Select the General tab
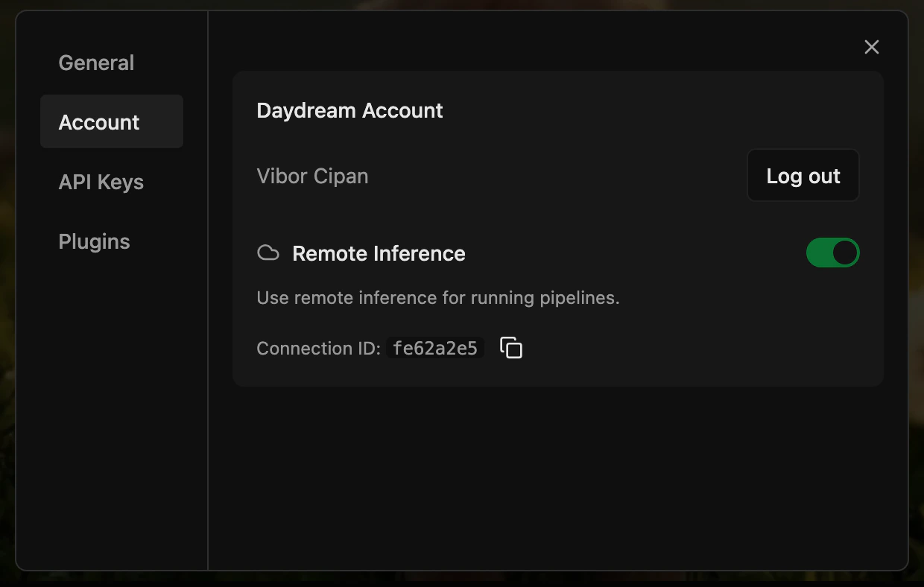The height and width of the screenshot is (587, 924). tap(96, 63)
